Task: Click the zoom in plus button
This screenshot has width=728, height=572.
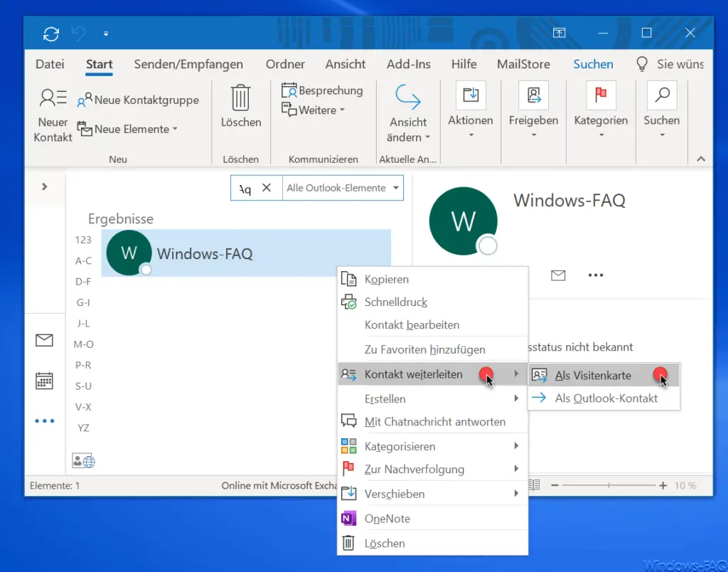Action: pos(663,485)
